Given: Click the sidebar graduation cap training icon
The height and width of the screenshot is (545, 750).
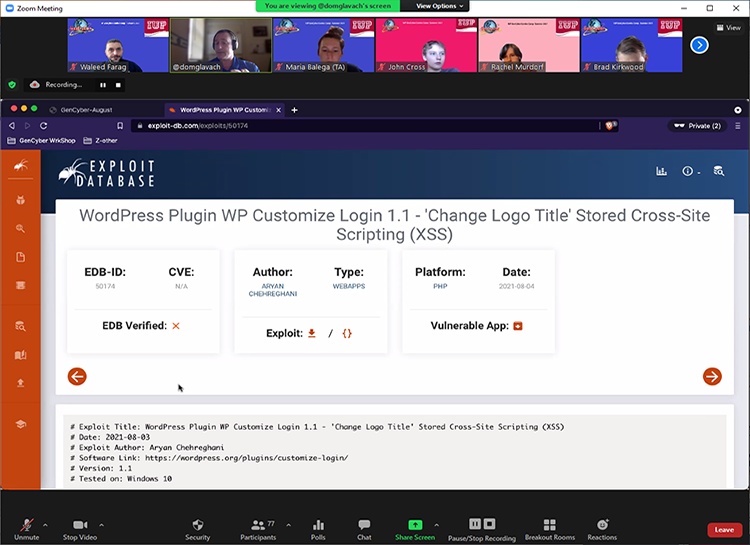Looking at the screenshot, I should [21, 424].
